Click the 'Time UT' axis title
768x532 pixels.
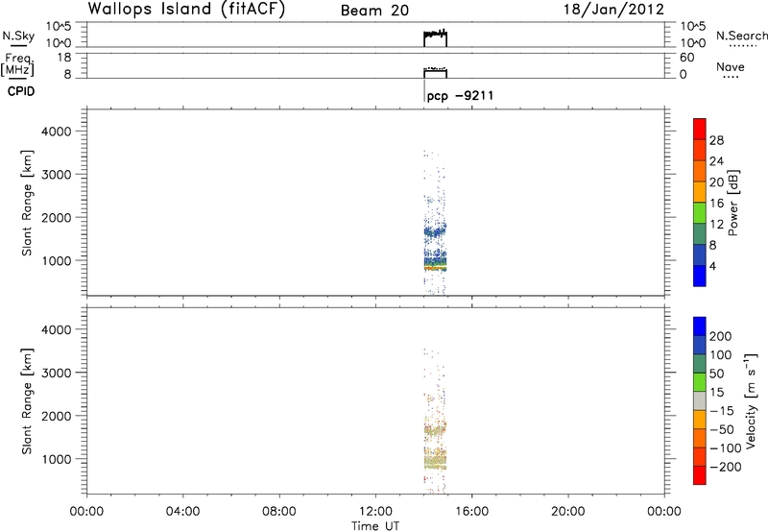pos(375,526)
